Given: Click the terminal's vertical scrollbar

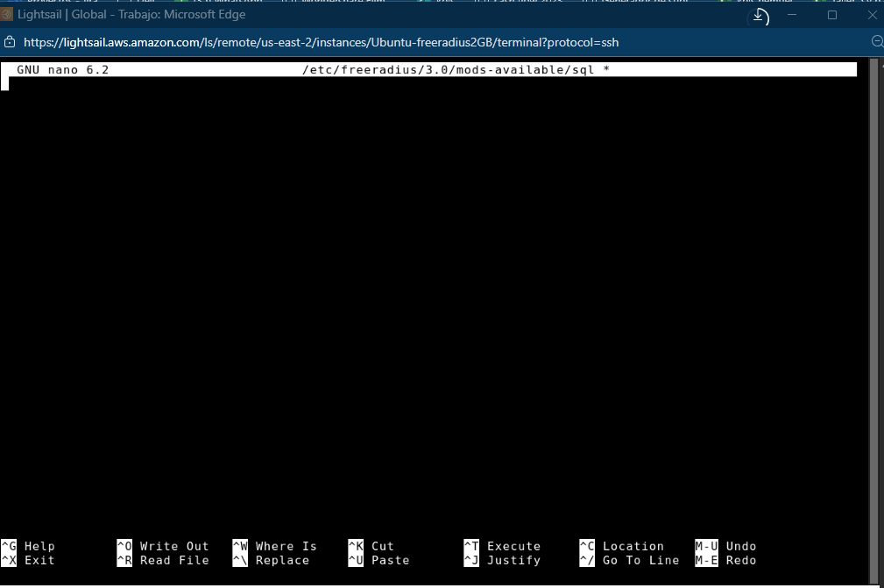Looking at the screenshot, I should tap(873, 289).
